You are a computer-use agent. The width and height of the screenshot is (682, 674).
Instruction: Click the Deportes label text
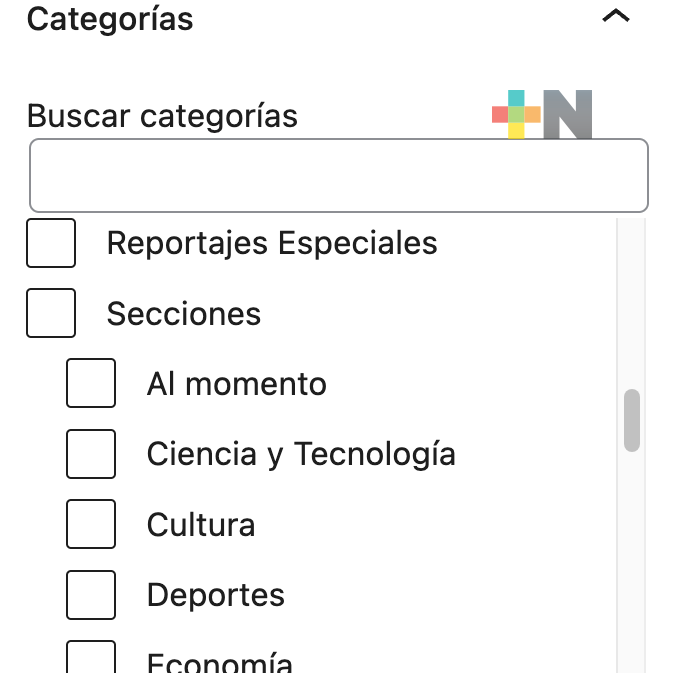pos(216,596)
